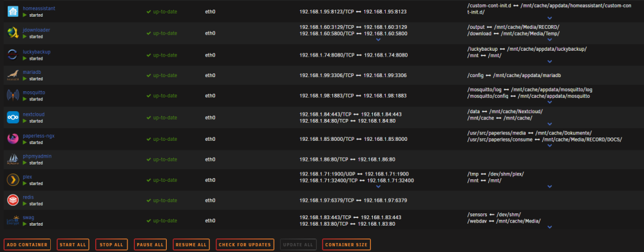This screenshot has height=252, width=644.
Task: Click the Stop All button
Action: click(x=111, y=245)
